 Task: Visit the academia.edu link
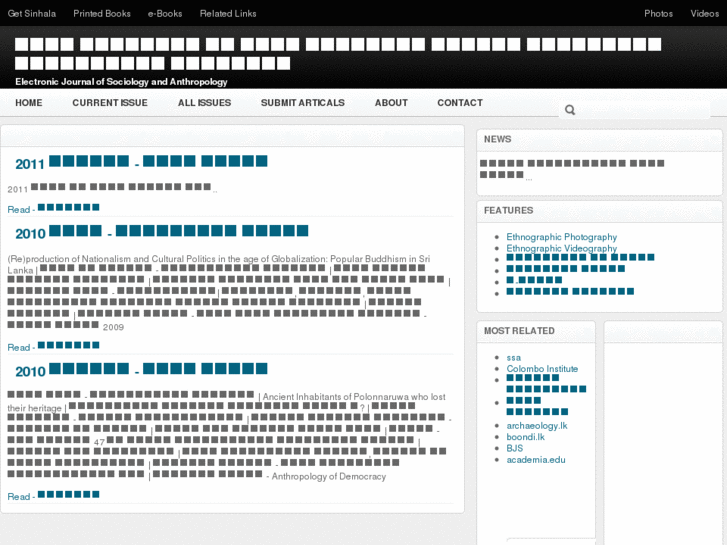[536, 459]
